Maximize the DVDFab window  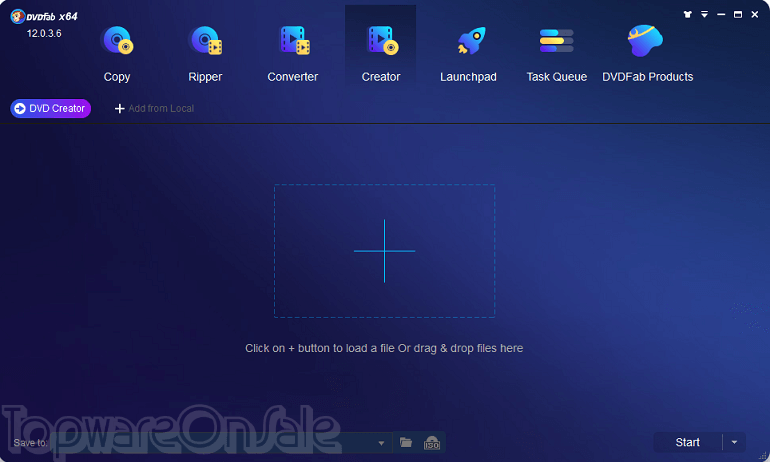pyautogui.click(x=738, y=15)
